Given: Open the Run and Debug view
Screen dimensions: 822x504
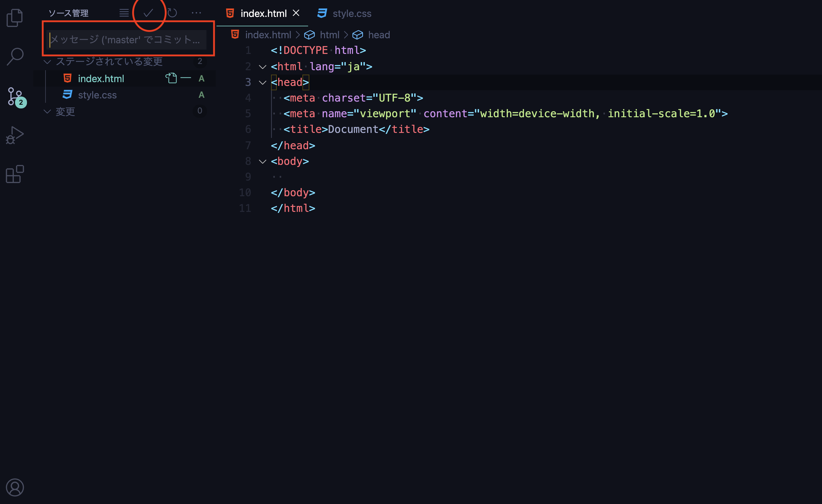Looking at the screenshot, I should (15, 135).
